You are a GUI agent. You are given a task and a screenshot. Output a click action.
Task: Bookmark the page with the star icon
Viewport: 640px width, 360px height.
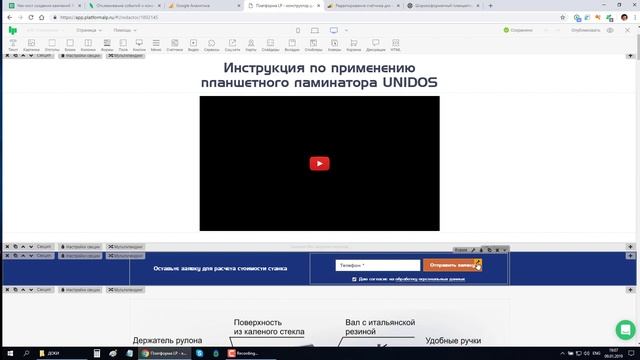[x=563, y=18]
